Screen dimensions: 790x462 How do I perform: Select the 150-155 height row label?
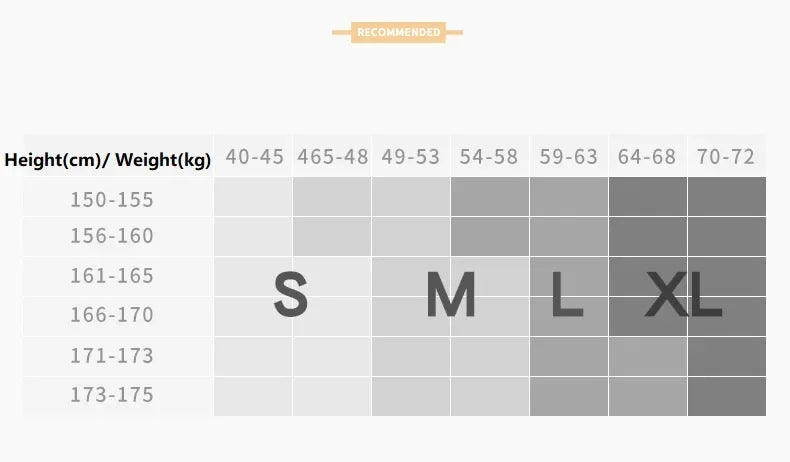tap(112, 200)
